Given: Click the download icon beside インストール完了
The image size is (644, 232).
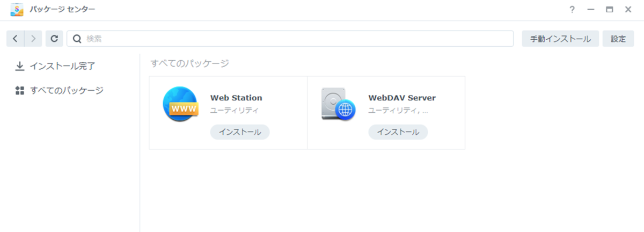Looking at the screenshot, I should pos(20,66).
